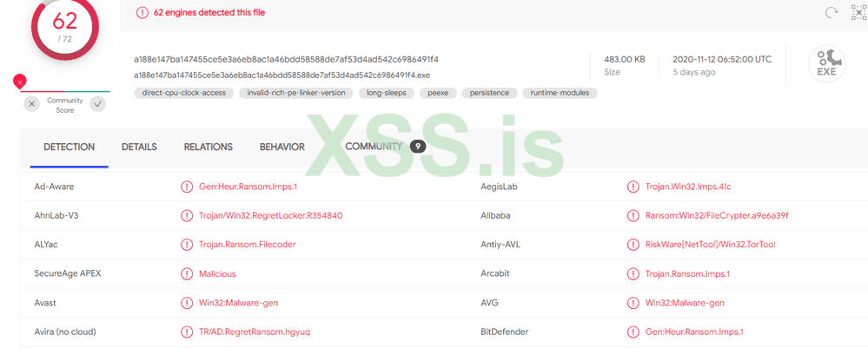This screenshot has width=868, height=348.
Task: Click Trojan/Win32.RegretLocker.R354840 result
Action: pyautogui.click(x=271, y=215)
